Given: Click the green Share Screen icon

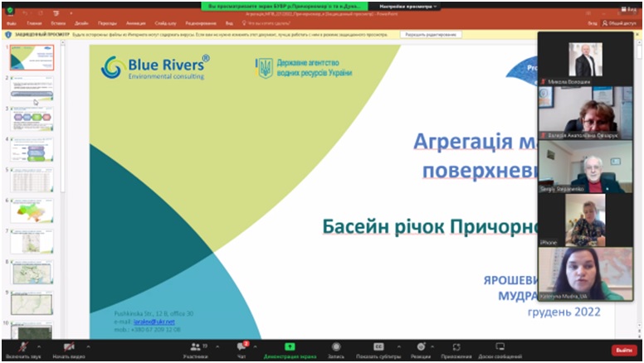Looking at the screenshot, I should (x=290, y=347).
